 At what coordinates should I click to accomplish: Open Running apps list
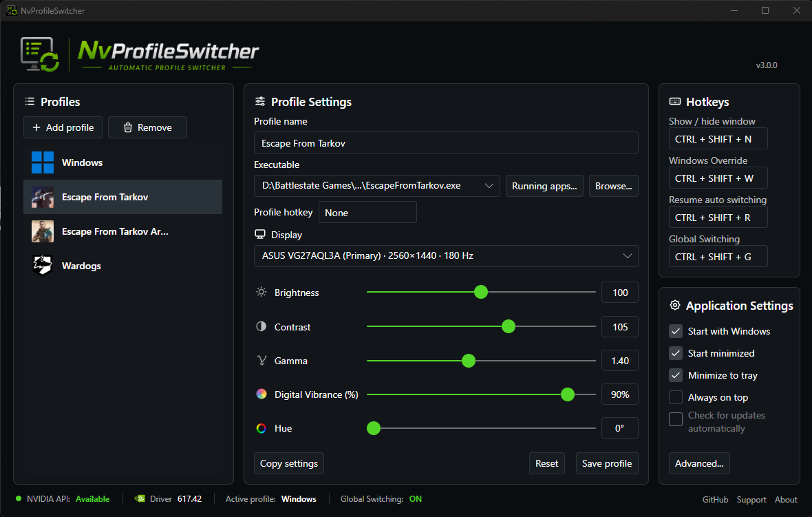coord(544,186)
